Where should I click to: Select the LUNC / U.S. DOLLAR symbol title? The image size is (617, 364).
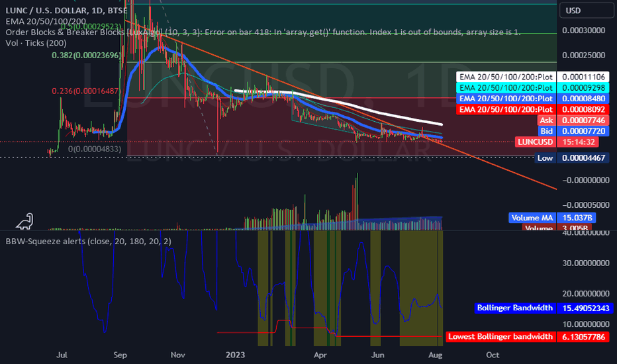coord(66,11)
